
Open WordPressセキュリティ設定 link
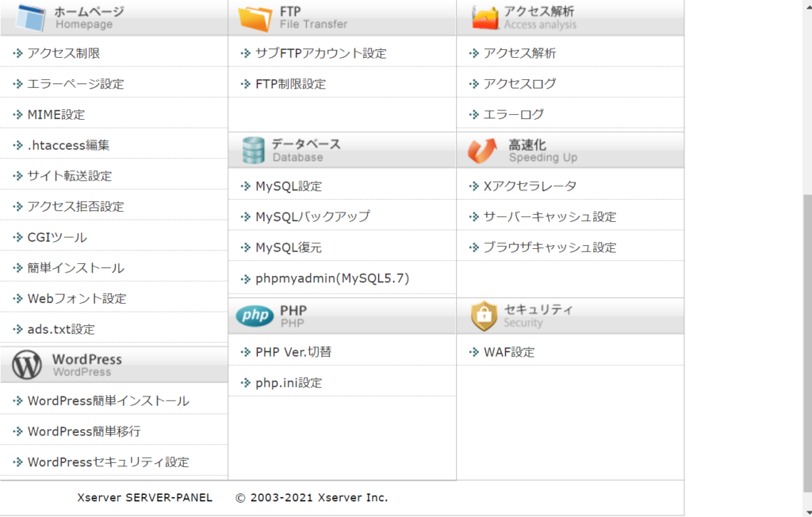click(108, 461)
